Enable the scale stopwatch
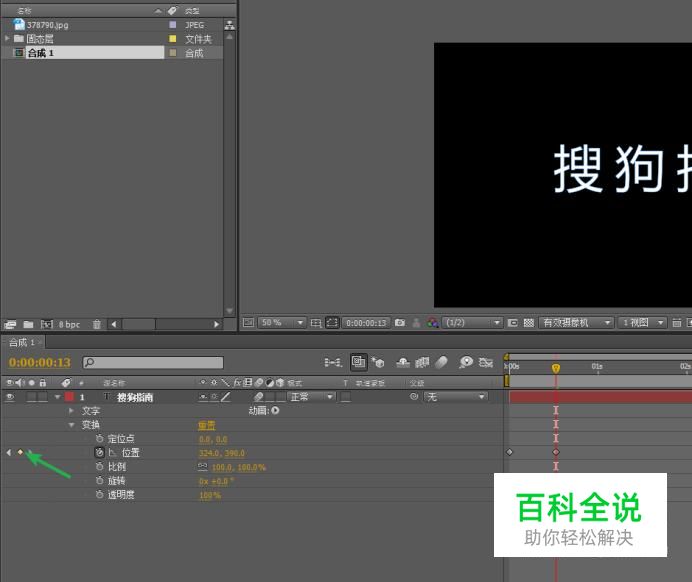The height and width of the screenshot is (582, 692). (100, 466)
